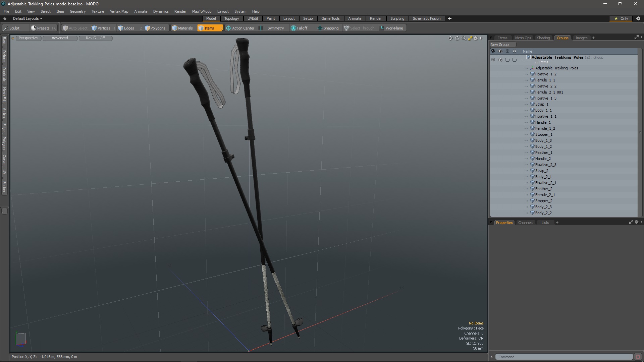Add a new layout tab with the plus
The width and height of the screenshot is (644, 362).
click(449, 18)
